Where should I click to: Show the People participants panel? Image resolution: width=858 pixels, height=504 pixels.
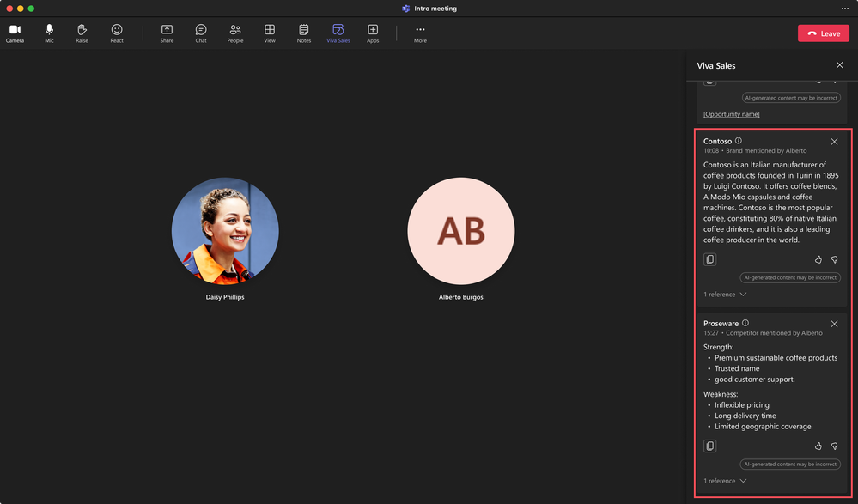coord(235,33)
